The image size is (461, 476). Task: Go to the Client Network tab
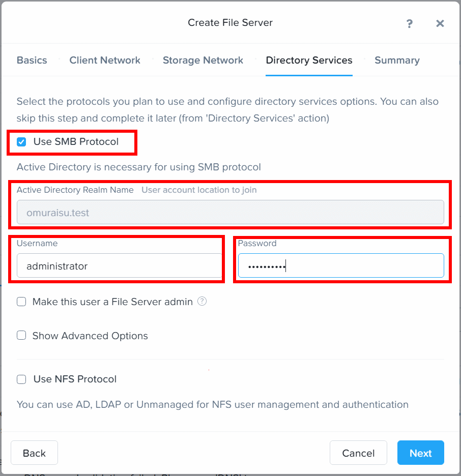coord(105,60)
